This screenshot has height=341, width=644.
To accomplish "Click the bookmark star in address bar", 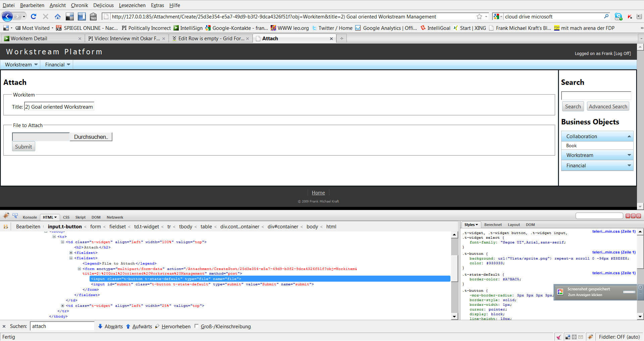I will pyautogui.click(x=479, y=16).
